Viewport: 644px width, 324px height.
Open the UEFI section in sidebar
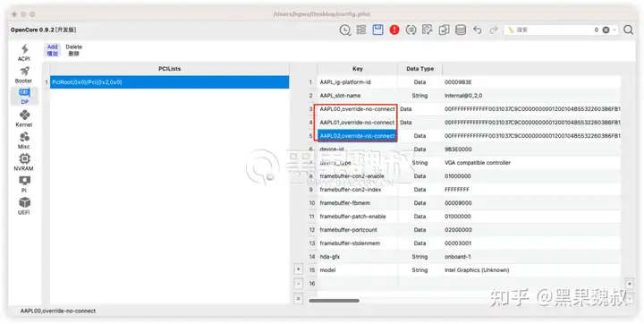24,206
